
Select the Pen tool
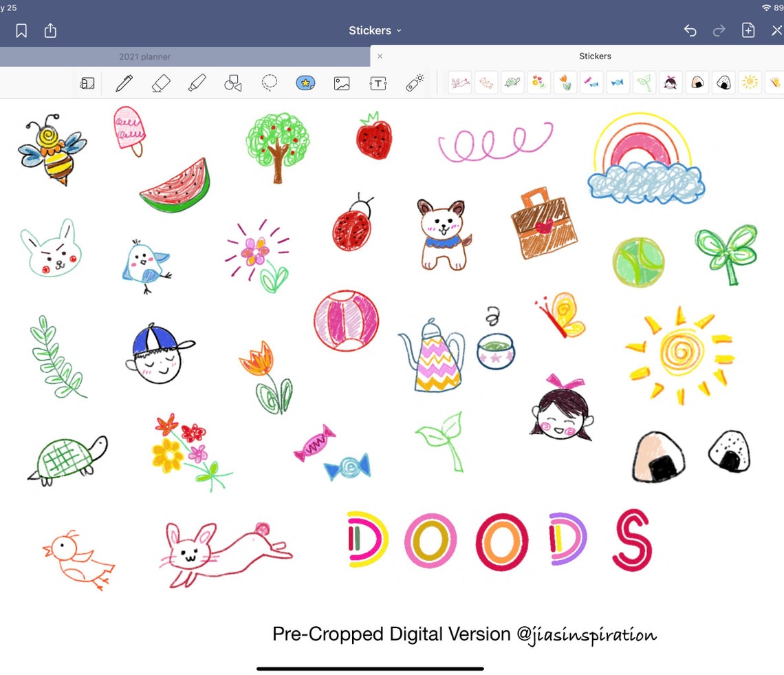[124, 82]
